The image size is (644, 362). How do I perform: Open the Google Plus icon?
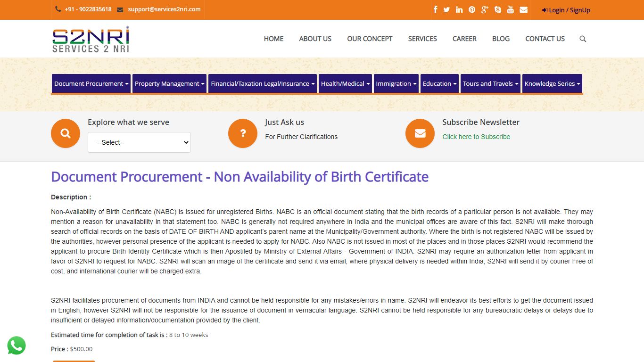(x=485, y=9)
